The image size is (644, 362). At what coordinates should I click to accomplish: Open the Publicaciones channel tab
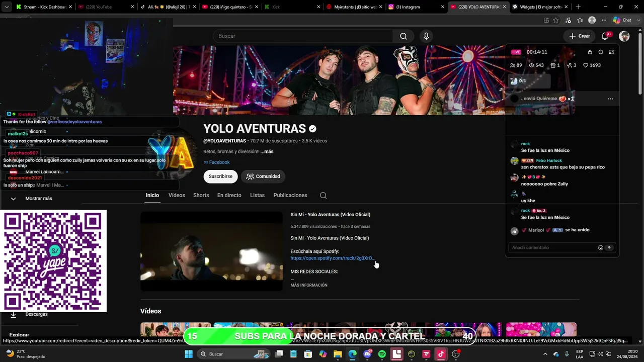click(290, 196)
